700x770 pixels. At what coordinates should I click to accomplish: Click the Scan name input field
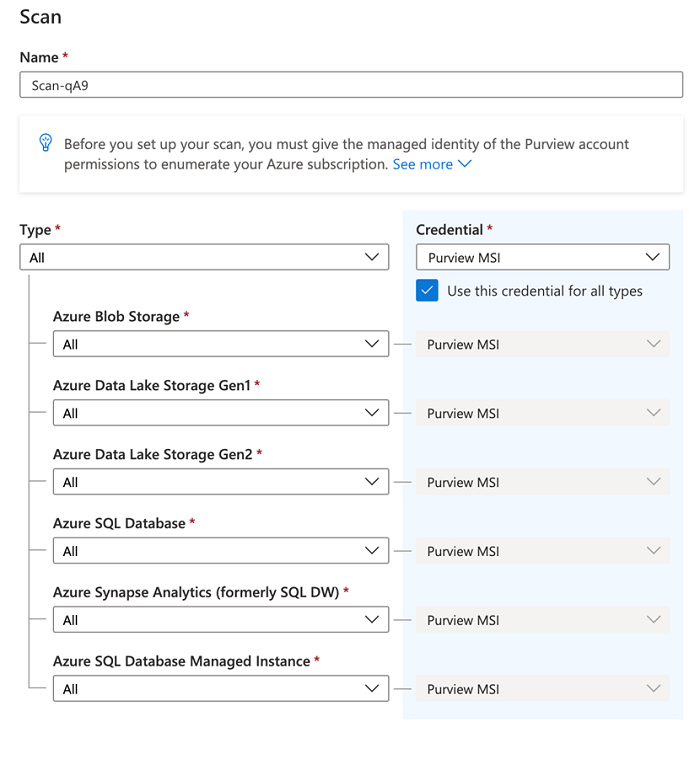[x=350, y=85]
